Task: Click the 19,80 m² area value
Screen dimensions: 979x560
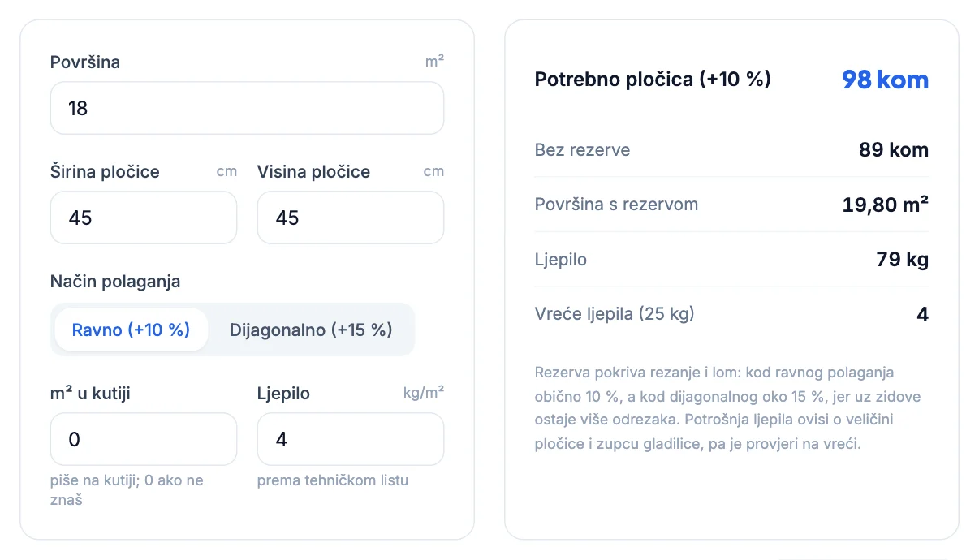Action: pyautogui.click(x=886, y=205)
